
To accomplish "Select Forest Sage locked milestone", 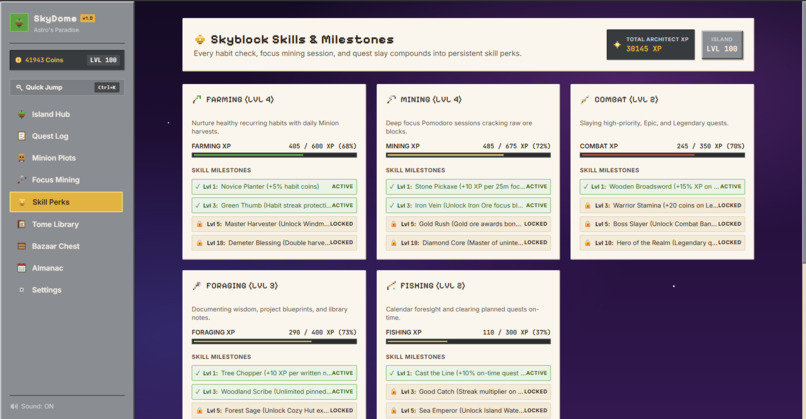I will pos(274,411).
